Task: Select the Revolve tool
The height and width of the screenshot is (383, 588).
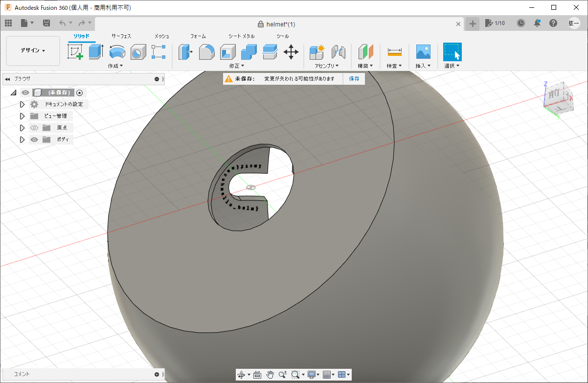Action: [x=117, y=51]
